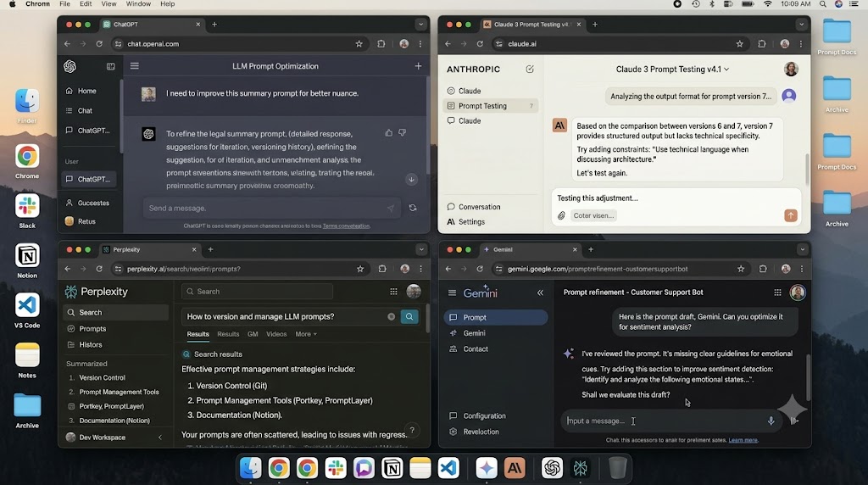Open the More dropdown in Perplexity results
The height and width of the screenshot is (485, 868).
pyautogui.click(x=306, y=334)
